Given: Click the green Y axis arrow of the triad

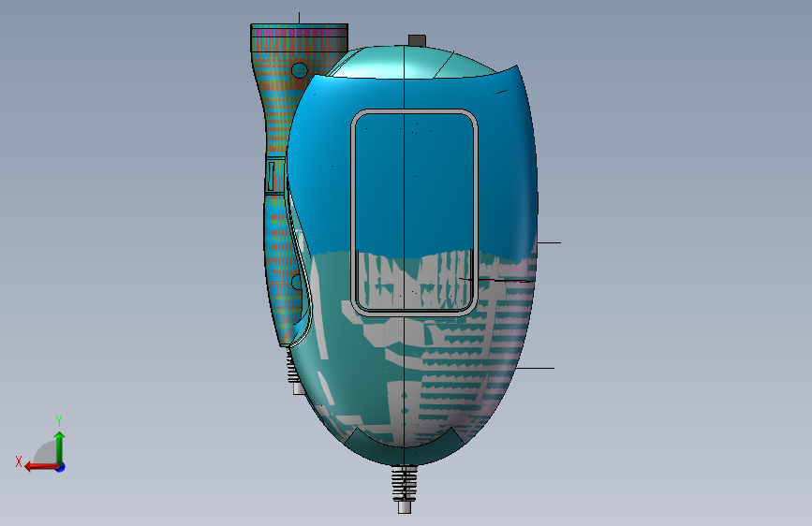Looking at the screenshot, I should pos(60,448).
